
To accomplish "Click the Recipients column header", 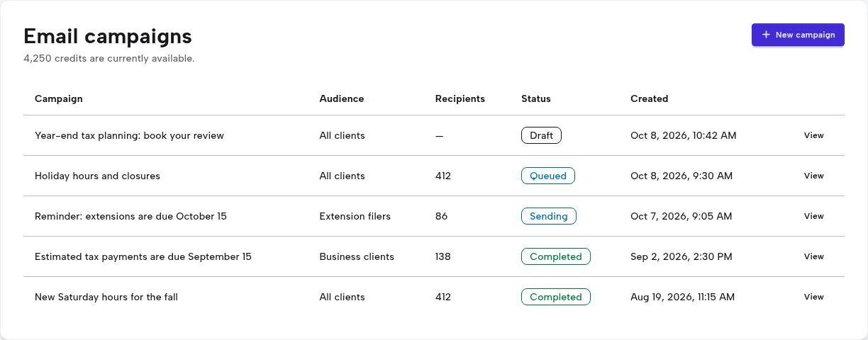I will click(460, 98).
